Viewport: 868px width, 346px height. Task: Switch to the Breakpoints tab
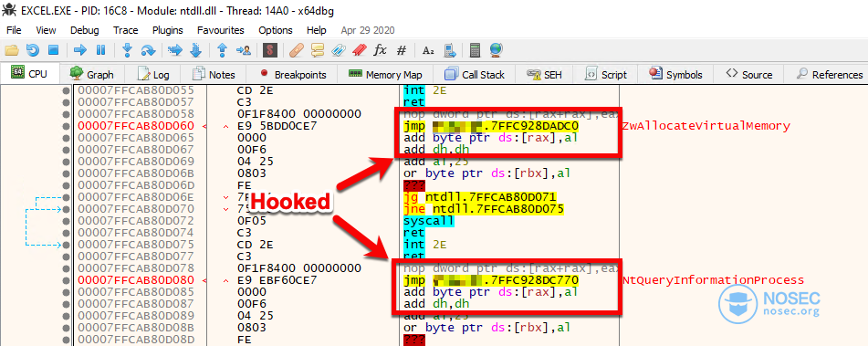pos(293,74)
